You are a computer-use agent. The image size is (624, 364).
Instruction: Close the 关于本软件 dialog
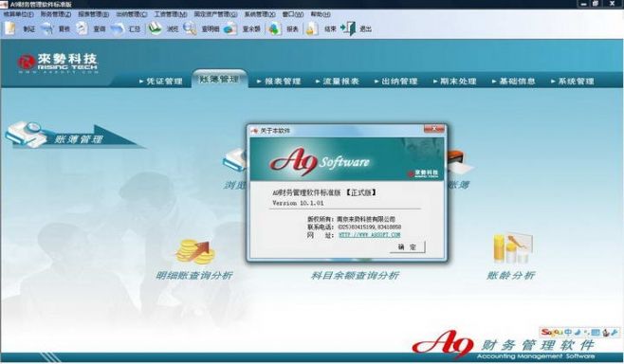(434, 129)
